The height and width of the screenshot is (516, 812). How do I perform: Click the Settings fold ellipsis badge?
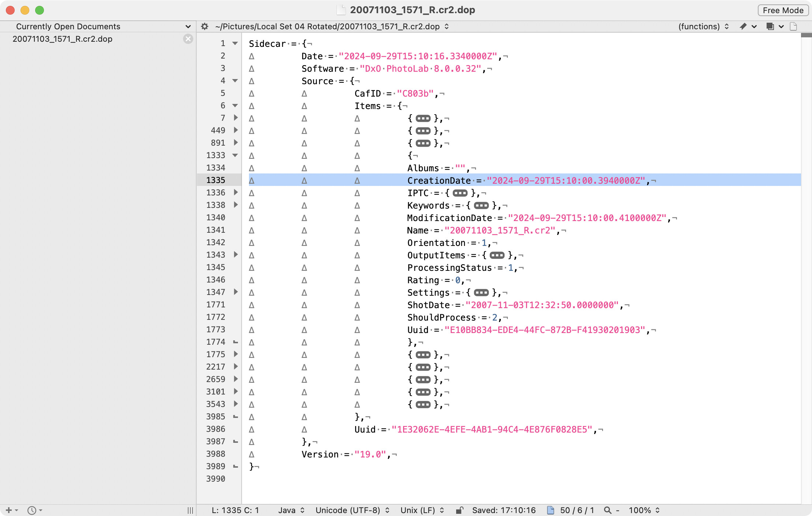pyautogui.click(x=481, y=293)
